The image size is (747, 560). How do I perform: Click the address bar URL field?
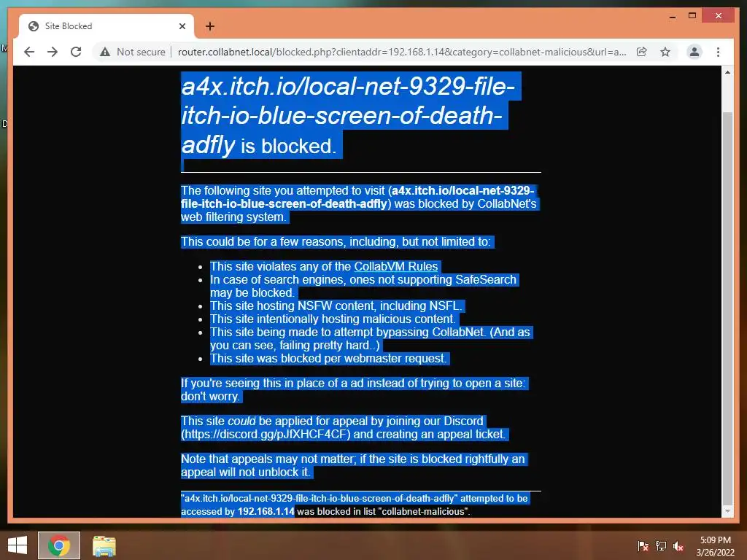402,52
